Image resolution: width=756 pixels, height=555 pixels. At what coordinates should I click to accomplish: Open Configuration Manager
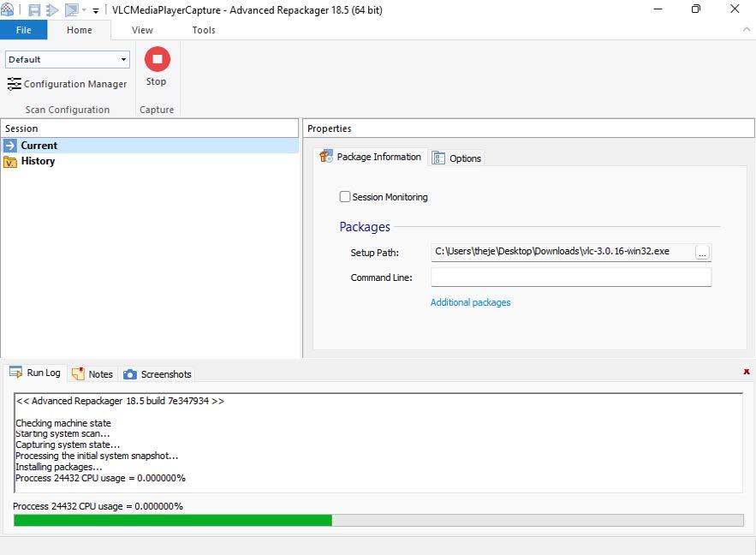point(67,84)
